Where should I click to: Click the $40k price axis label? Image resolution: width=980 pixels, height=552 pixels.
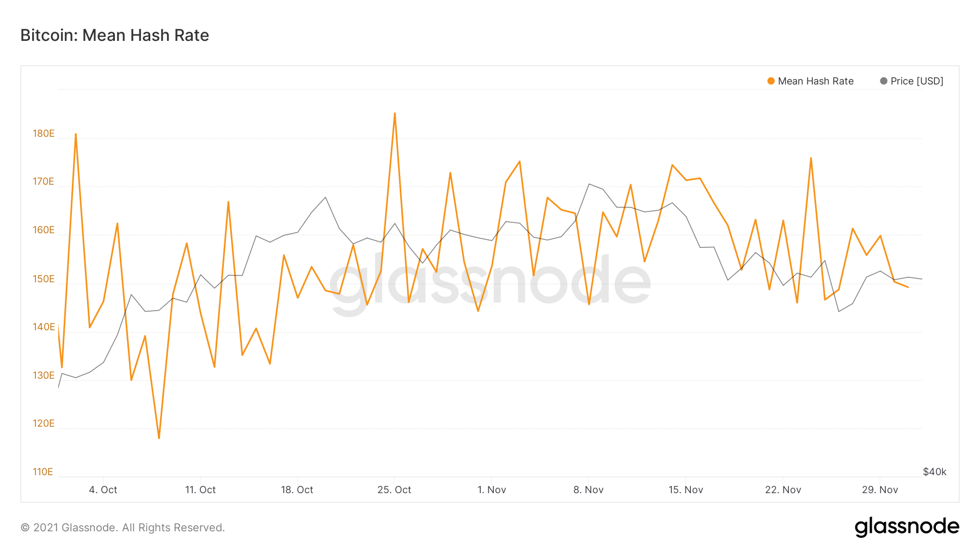934,472
